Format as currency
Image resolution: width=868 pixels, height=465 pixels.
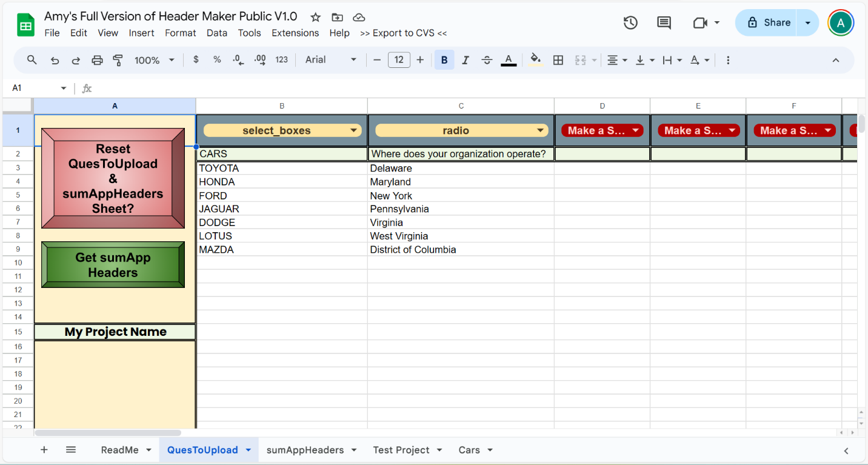(196, 60)
